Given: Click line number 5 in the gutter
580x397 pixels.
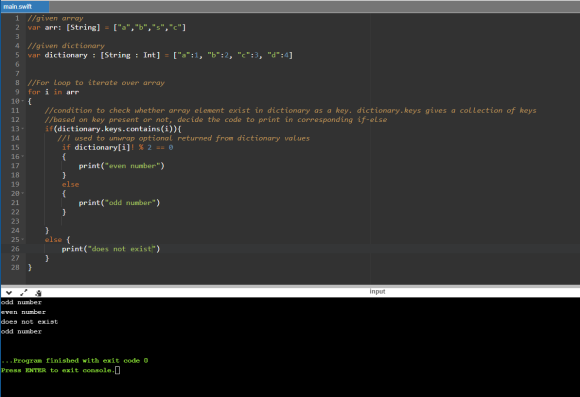Looking at the screenshot, I should click(17, 55).
